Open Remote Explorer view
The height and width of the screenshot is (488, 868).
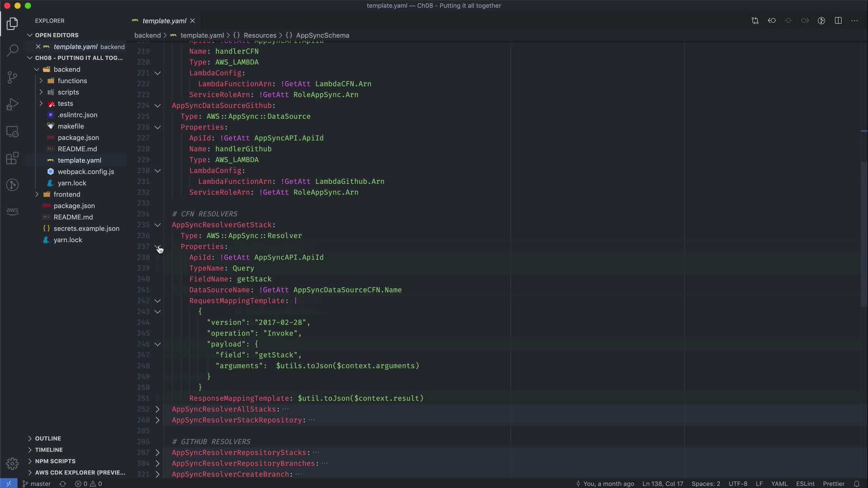tap(12, 131)
